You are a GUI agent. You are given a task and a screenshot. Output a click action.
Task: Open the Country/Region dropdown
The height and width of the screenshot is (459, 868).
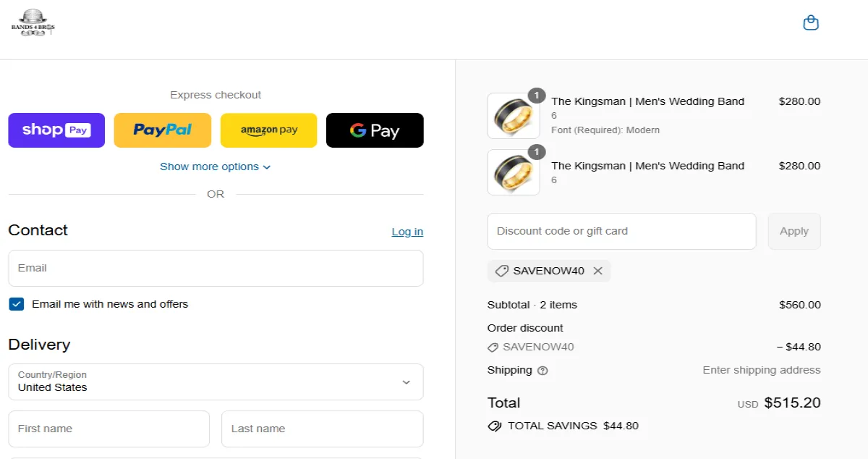click(x=216, y=382)
